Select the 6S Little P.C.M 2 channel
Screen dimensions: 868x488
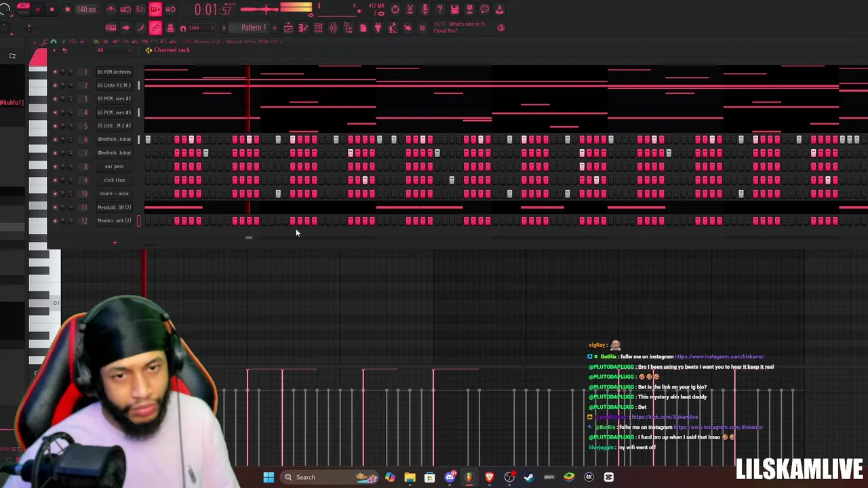point(114,85)
